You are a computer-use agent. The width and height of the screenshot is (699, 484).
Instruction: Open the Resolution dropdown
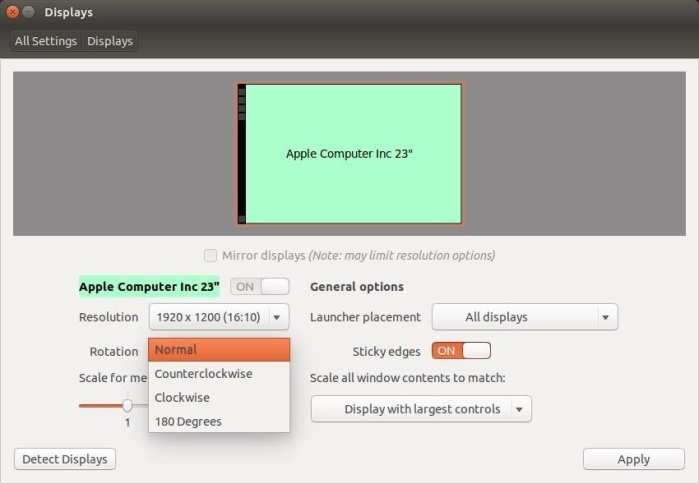point(219,317)
